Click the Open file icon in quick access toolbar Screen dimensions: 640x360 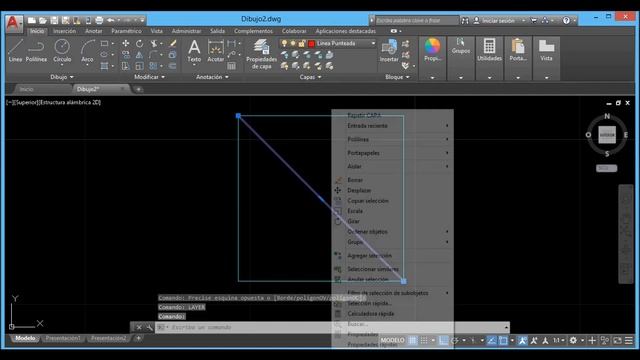43,20
